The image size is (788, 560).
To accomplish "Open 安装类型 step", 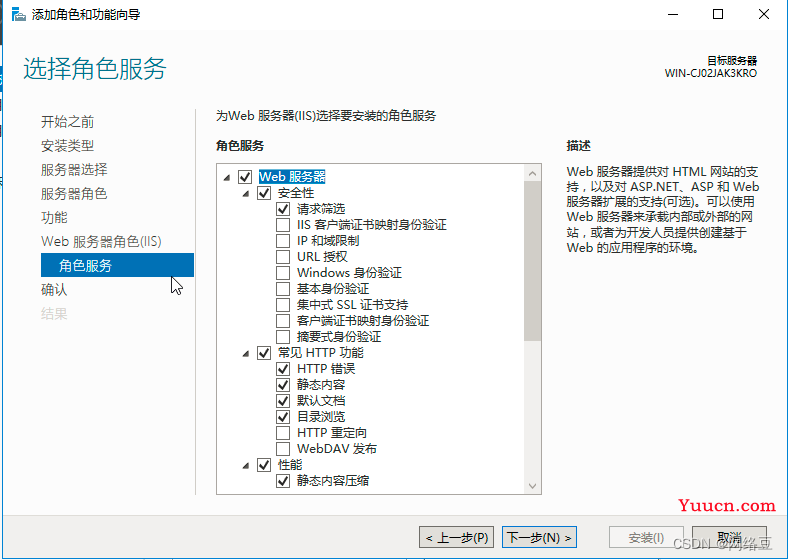I will 67,146.
